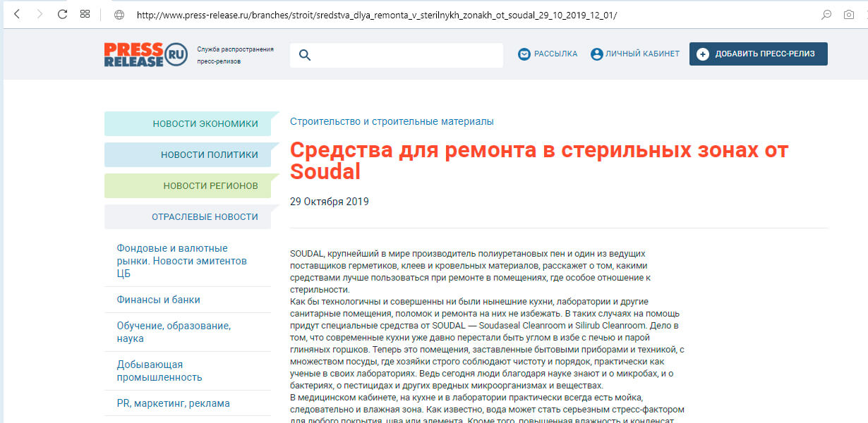
Task: Open Личный кабинет
Action: point(643,54)
